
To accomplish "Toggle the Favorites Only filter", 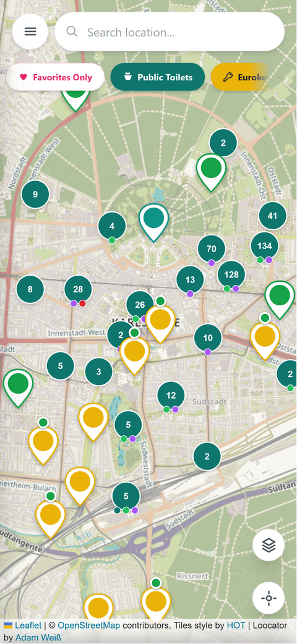I will (56, 77).
